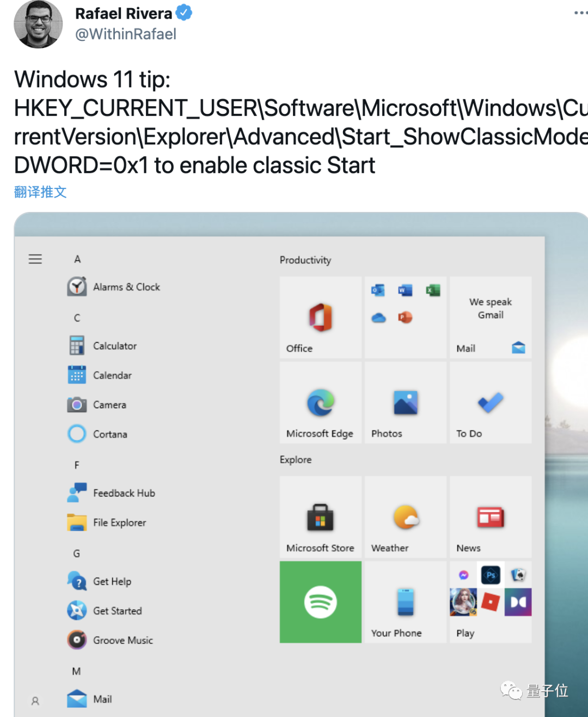Open the To Do tile
Screen dimensions: 588x717
pyautogui.click(x=491, y=402)
